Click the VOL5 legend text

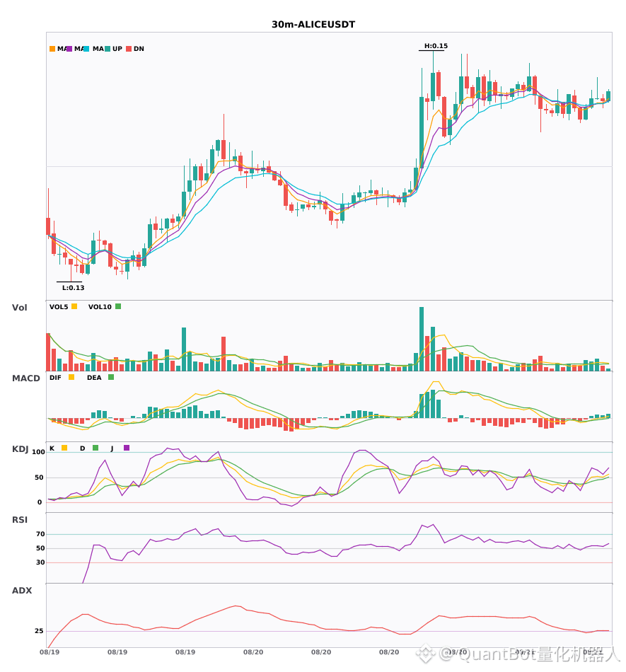[59, 307]
